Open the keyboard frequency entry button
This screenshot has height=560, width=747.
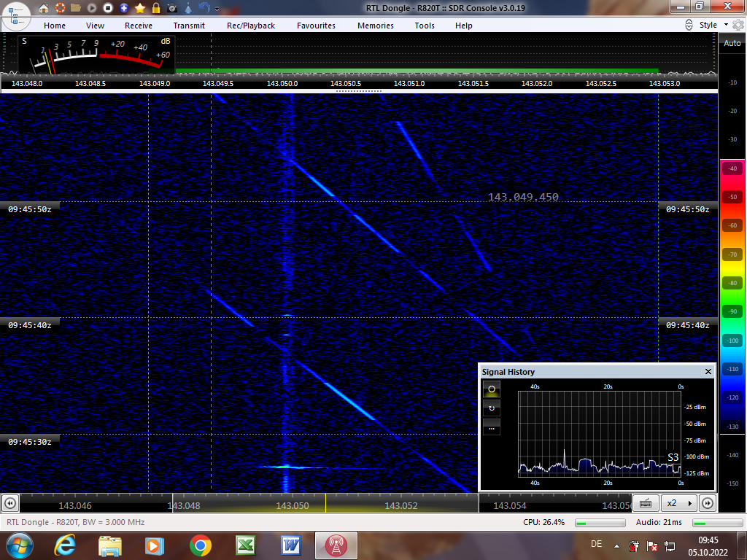click(646, 503)
